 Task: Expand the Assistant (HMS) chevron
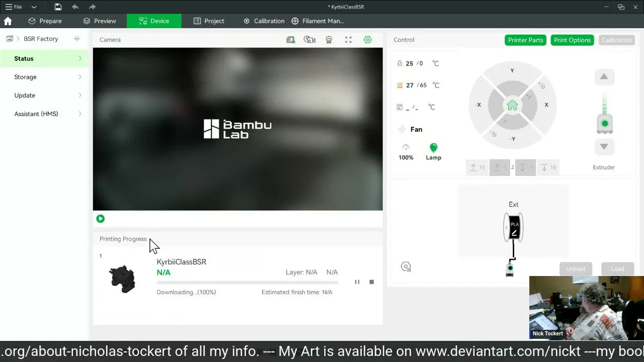[x=80, y=114]
